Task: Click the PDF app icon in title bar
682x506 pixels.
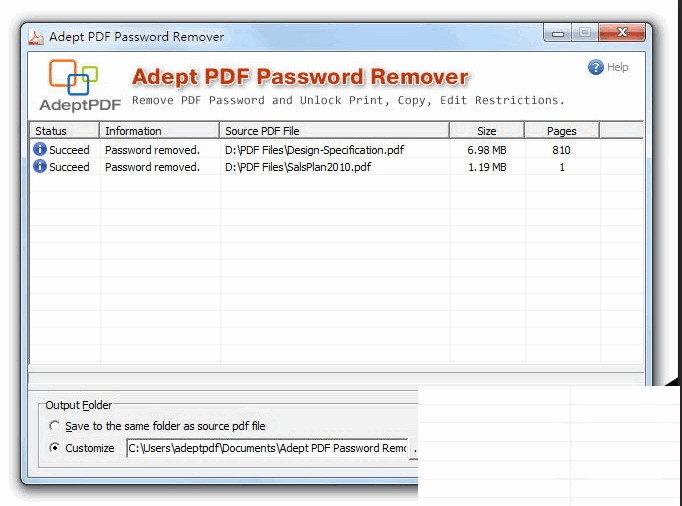Action: (36, 37)
